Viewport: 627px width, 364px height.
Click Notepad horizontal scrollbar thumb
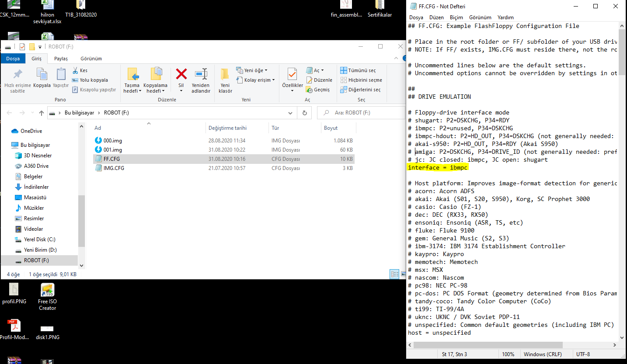pos(488,345)
